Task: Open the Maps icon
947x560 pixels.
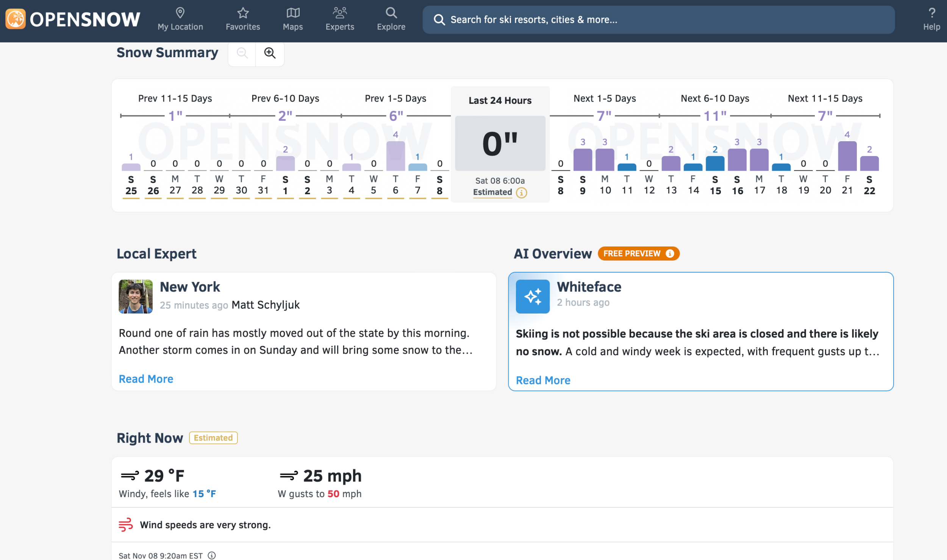Action: pos(293,13)
